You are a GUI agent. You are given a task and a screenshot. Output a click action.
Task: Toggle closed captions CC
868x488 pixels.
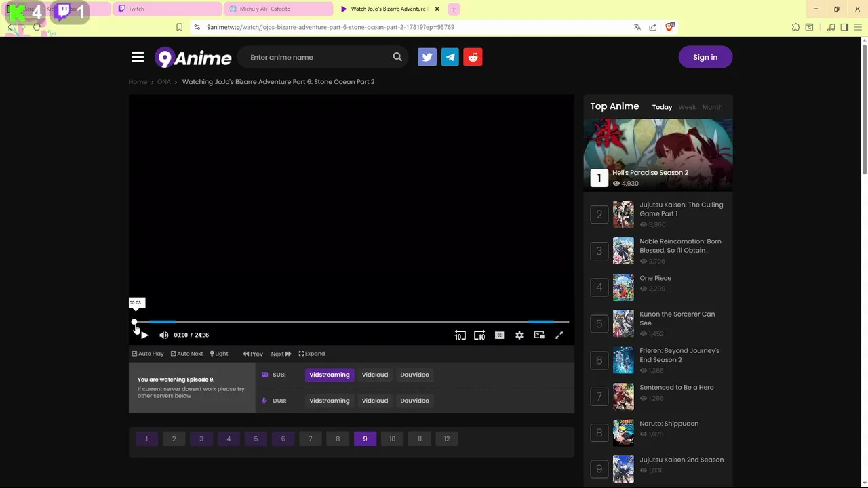pos(500,335)
